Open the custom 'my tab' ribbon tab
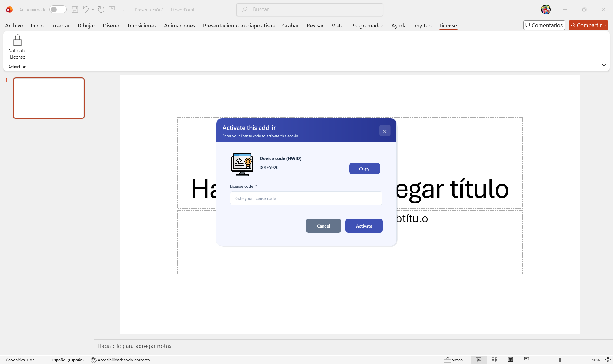The height and width of the screenshot is (364, 613). [x=423, y=26]
